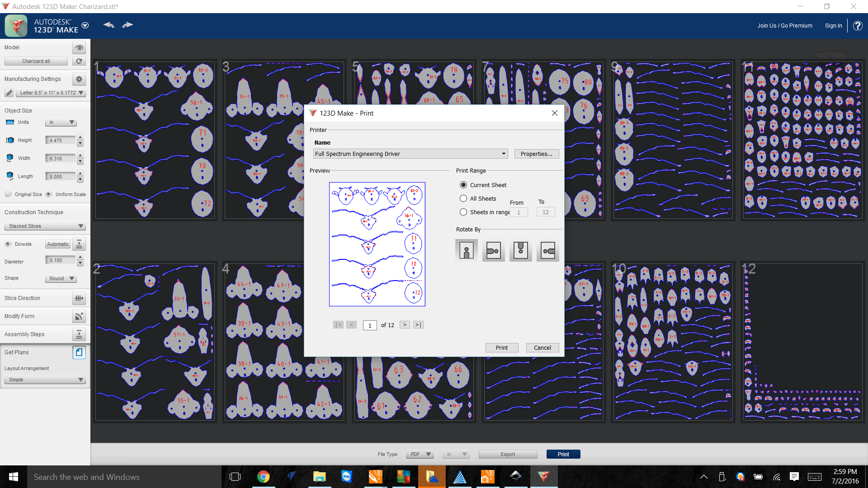868x488 pixels.
Task: Open the Help question mark icon
Action: (x=858, y=26)
